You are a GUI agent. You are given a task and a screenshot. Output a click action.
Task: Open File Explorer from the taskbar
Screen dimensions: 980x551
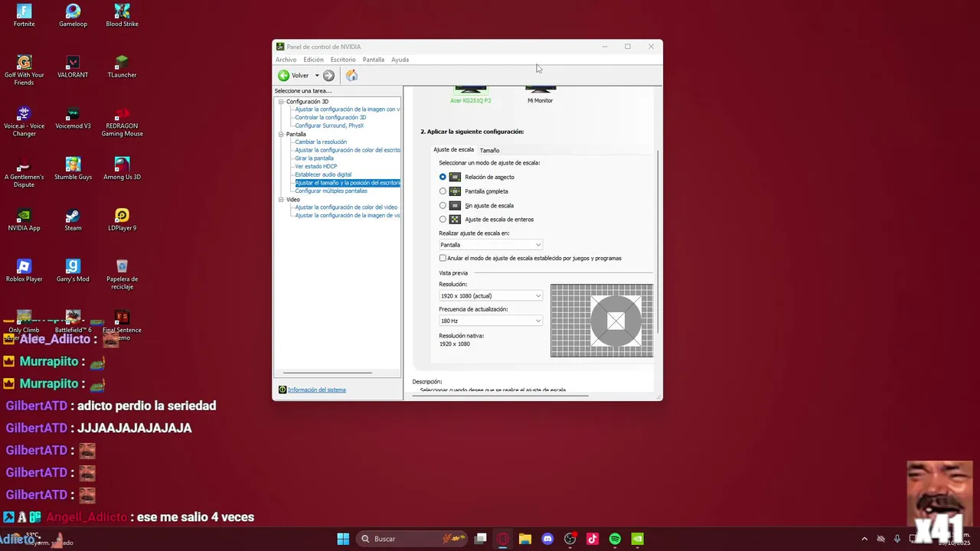tap(525, 539)
